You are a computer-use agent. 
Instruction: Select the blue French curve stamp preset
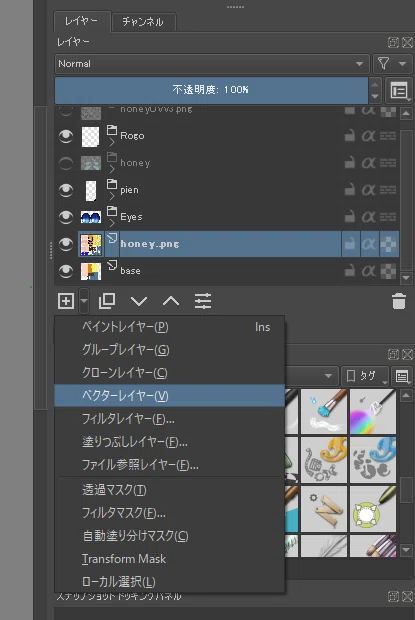(x=373, y=460)
